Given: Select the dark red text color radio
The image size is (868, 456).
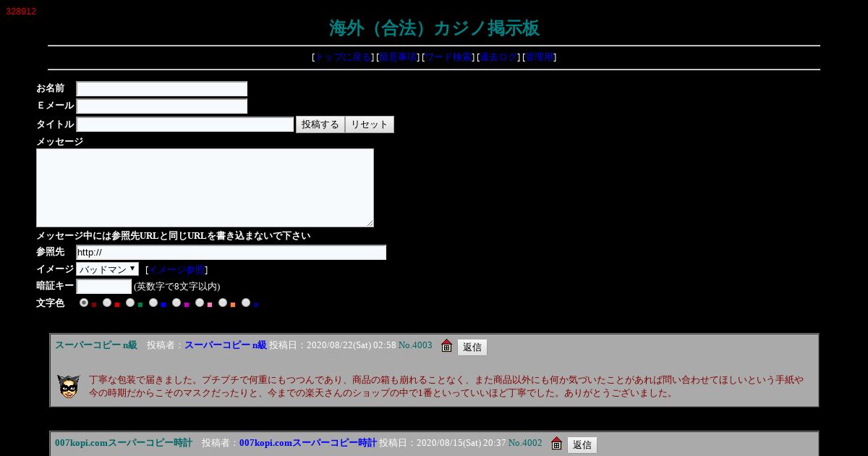Looking at the screenshot, I should (x=84, y=303).
